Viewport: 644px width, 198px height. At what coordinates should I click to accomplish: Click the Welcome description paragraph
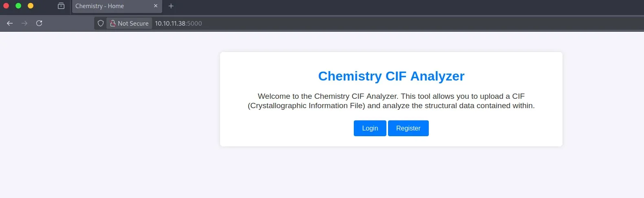(391, 101)
